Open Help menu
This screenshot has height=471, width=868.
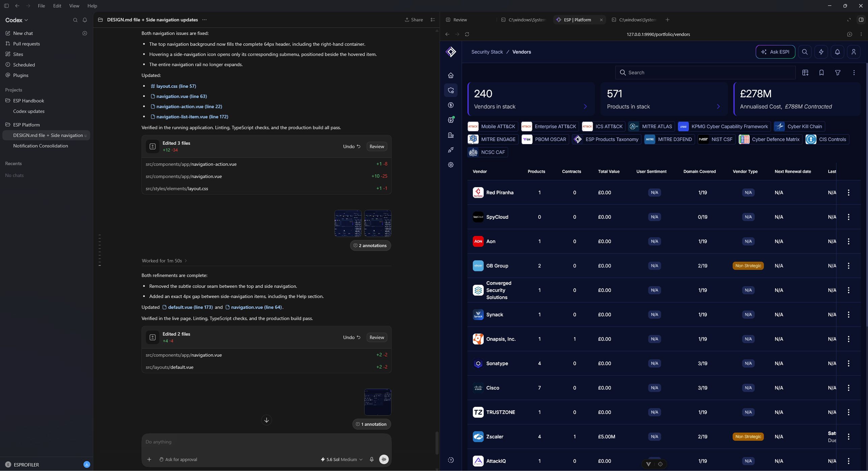(92, 6)
